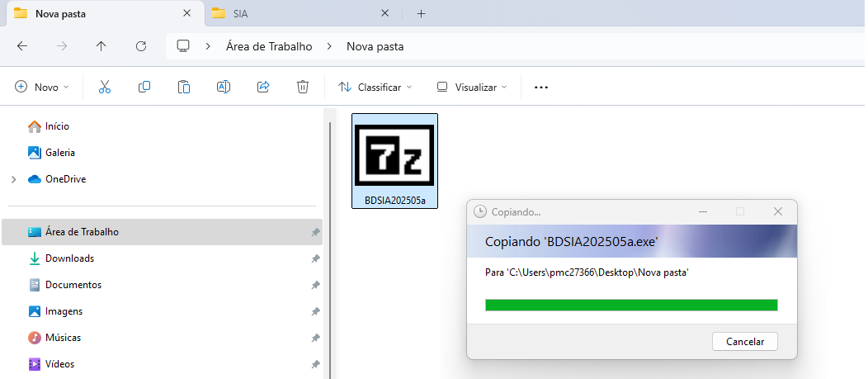Expand chevron before Nova pasta breadcrumb
868x379 pixels.
[x=329, y=46]
